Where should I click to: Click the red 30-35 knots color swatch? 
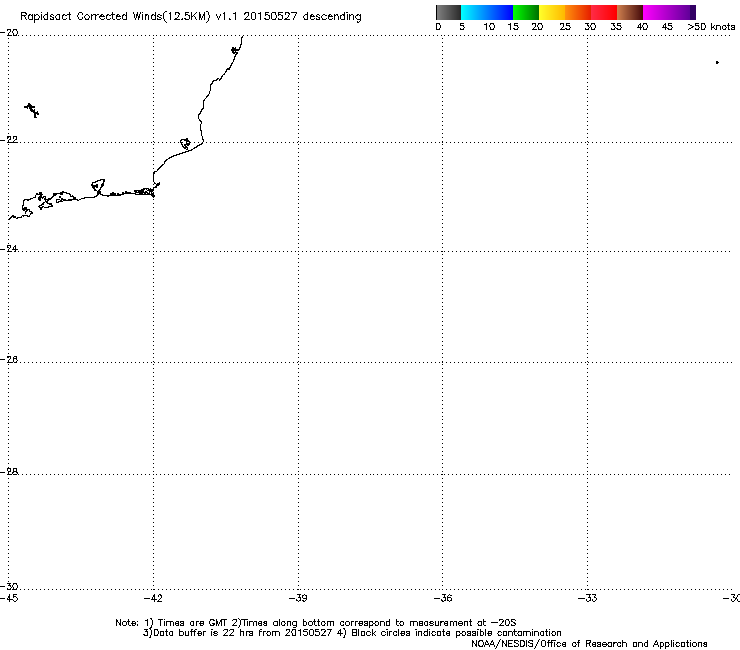click(604, 12)
